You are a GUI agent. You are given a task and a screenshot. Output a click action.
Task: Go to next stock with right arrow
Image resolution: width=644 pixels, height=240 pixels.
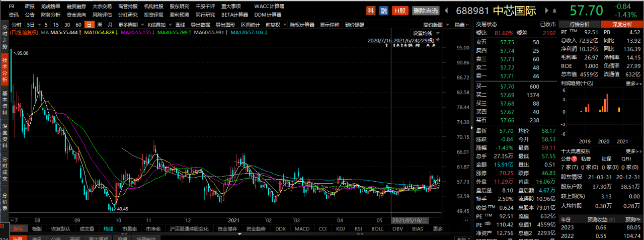pyautogui.click(x=547, y=11)
